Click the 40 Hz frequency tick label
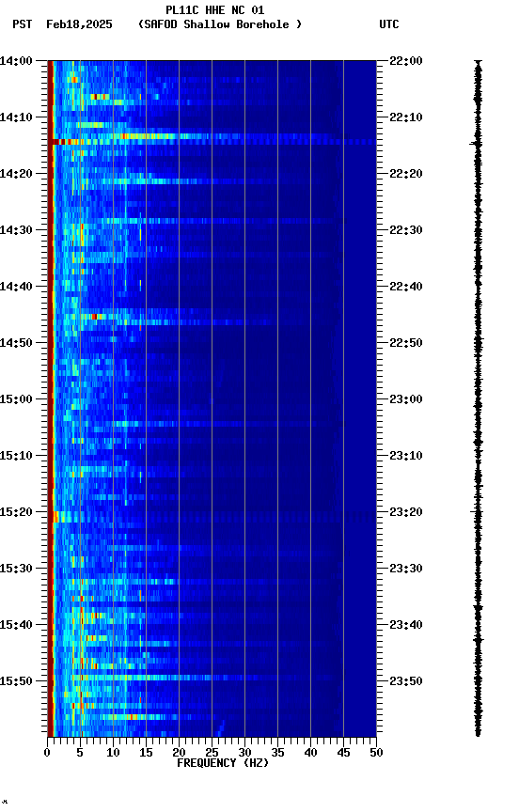The width and height of the screenshot is (519, 812). click(x=310, y=753)
